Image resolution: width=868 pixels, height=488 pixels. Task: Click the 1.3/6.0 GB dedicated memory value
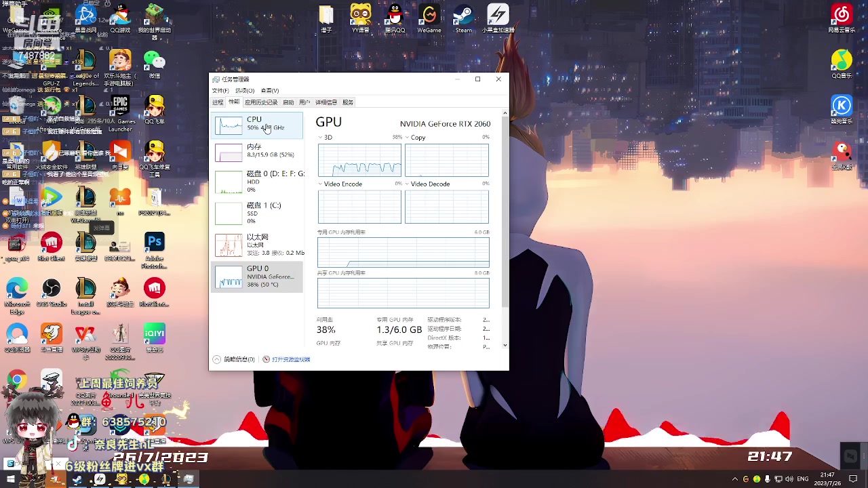399,329
